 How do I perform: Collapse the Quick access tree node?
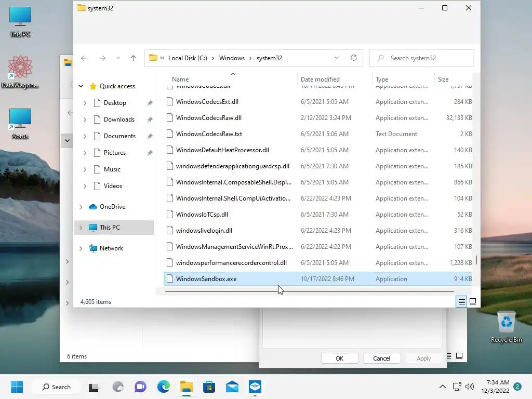coord(81,86)
